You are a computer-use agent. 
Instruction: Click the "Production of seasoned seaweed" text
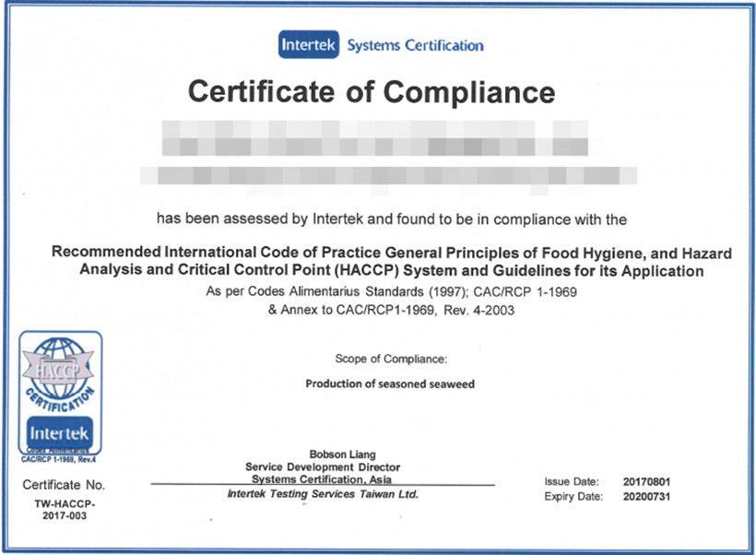coord(390,384)
